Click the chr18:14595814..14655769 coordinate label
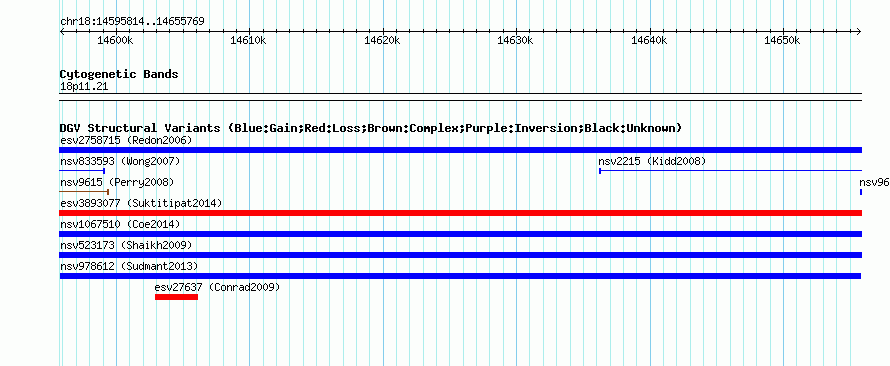This screenshot has height=366, width=890. pos(132,22)
